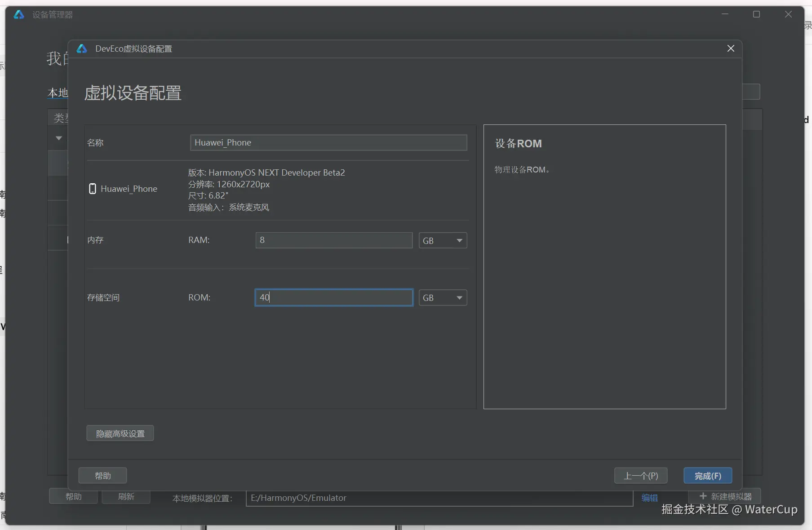Click 隐藏高级设置 to hide advanced settings
Screen dimensions: 812x530
point(120,433)
